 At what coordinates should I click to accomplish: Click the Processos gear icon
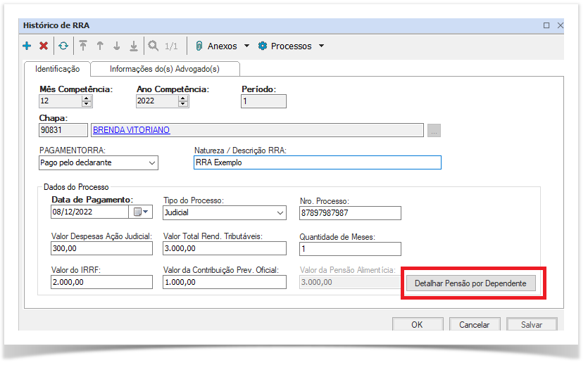[263, 46]
